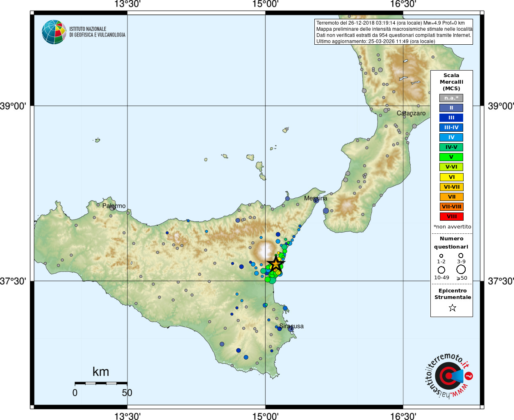
Task: Click the km scale bar
Action: 101,383
